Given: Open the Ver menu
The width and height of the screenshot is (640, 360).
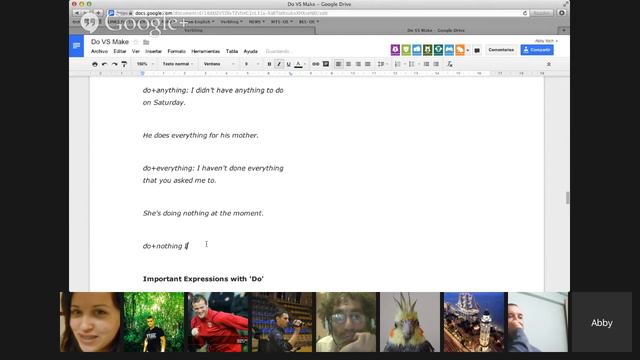Looking at the screenshot, I should [136, 51].
